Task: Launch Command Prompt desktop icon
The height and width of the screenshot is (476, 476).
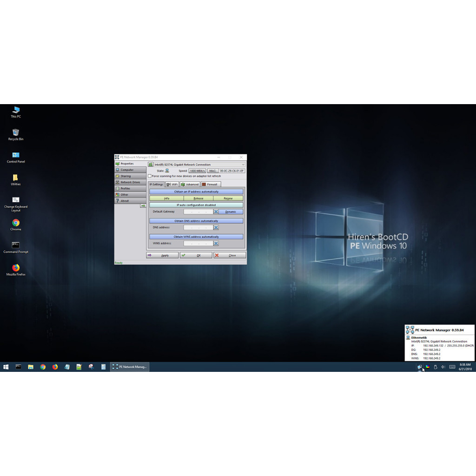Action: pos(16,245)
